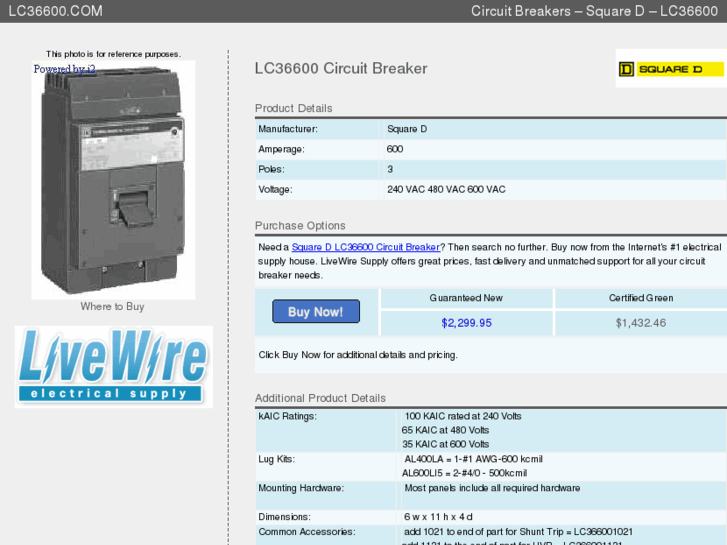Click the Amperage label

pos(281,149)
